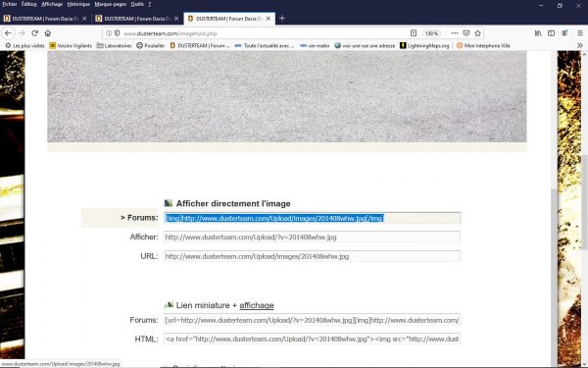This screenshot has height=368, width=588.
Task: Open Firefox hamburger menu
Action: tap(580, 33)
